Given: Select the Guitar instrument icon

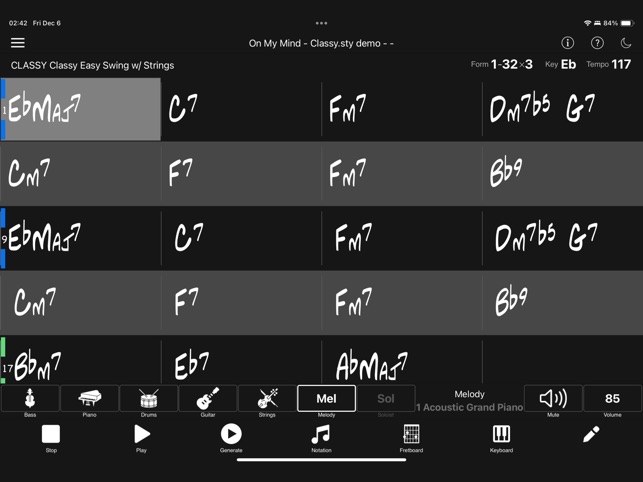Looking at the screenshot, I should (x=208, y=398).
